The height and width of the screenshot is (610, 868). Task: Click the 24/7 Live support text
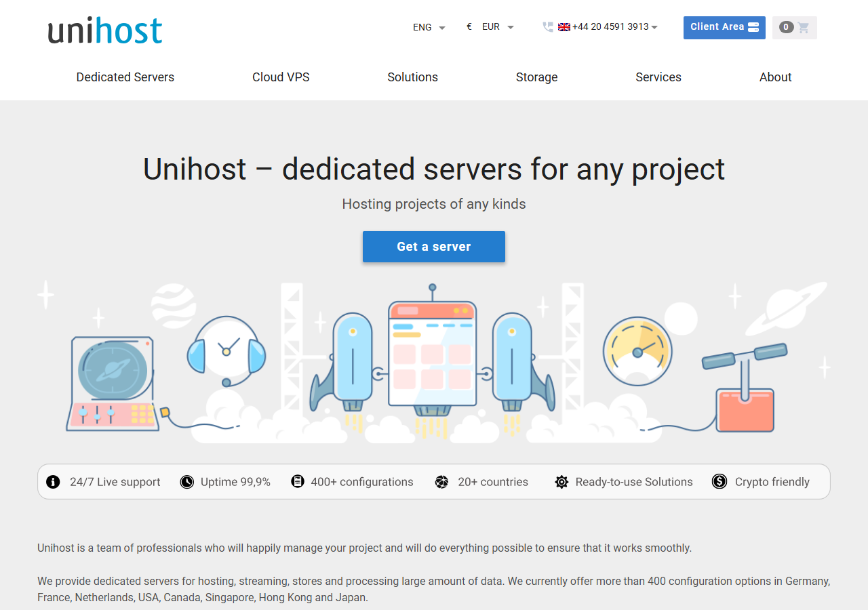[x=115, y=482]
